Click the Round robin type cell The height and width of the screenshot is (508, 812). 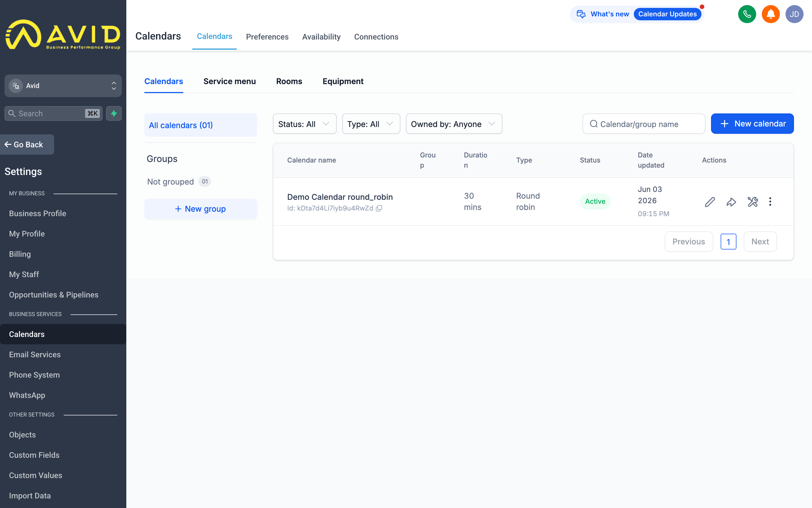point(528,201)
